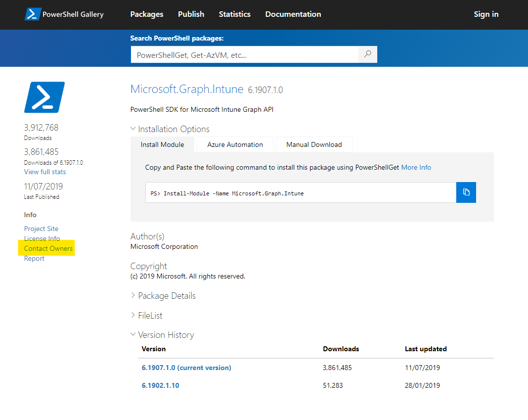Open the Project Site link
528x420 pixels.
point(41,229)
